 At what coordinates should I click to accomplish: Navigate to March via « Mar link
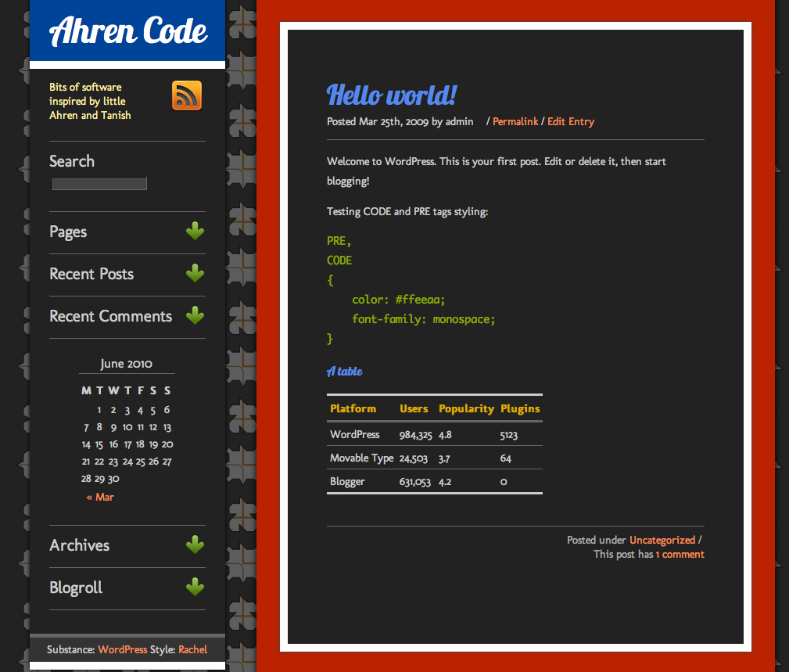[100, 496]
